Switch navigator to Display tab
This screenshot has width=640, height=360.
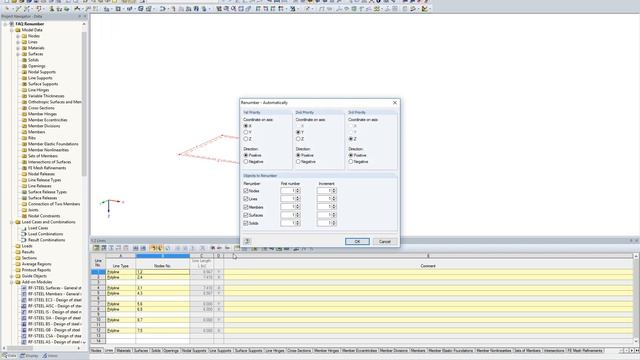click(29, 356)
